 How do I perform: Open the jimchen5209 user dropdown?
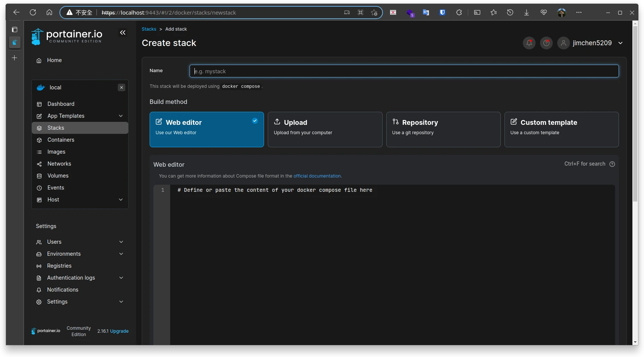click(x=592, y=43)
